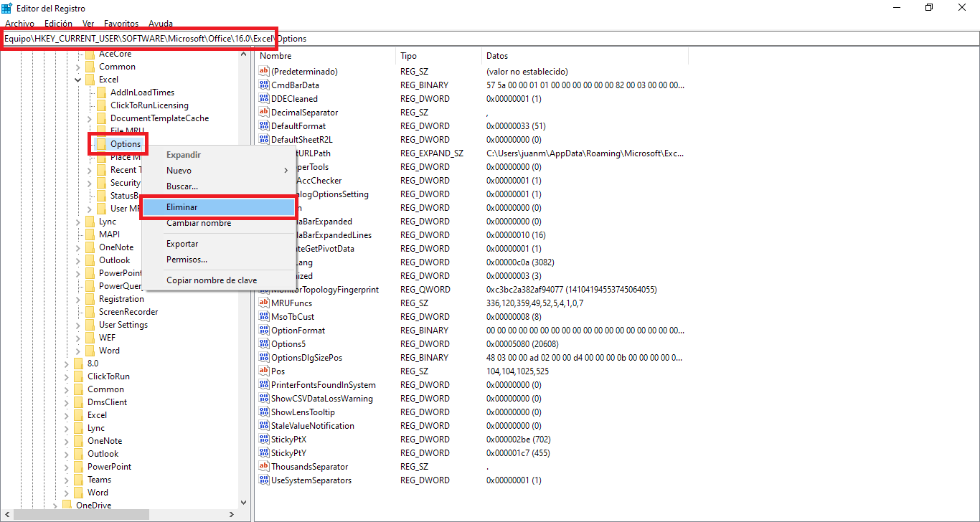
Task: Open the Favoritos menu
Action: tap(121, 24)
